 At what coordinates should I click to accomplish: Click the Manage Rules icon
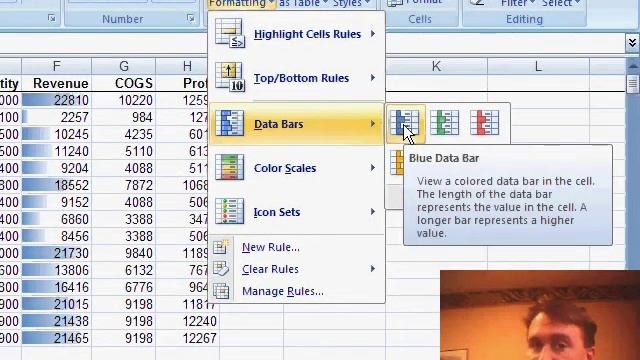tap(221, 291)
